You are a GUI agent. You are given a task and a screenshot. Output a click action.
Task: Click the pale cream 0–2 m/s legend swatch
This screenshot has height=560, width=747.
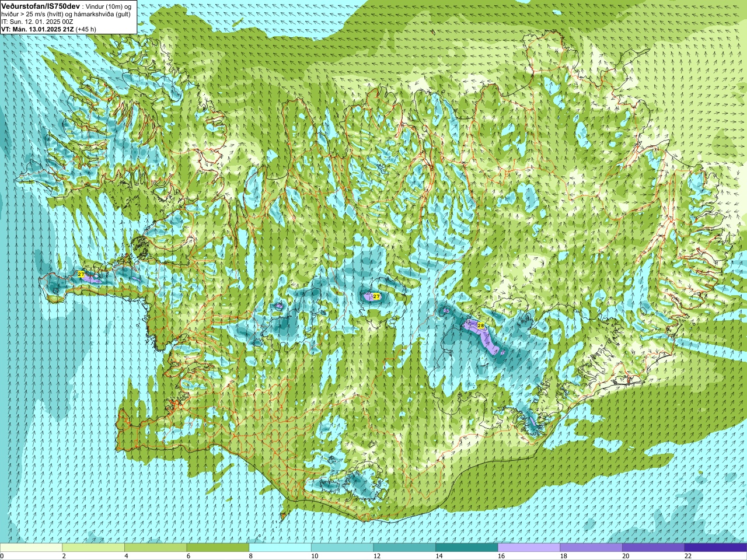coord(31,548)
